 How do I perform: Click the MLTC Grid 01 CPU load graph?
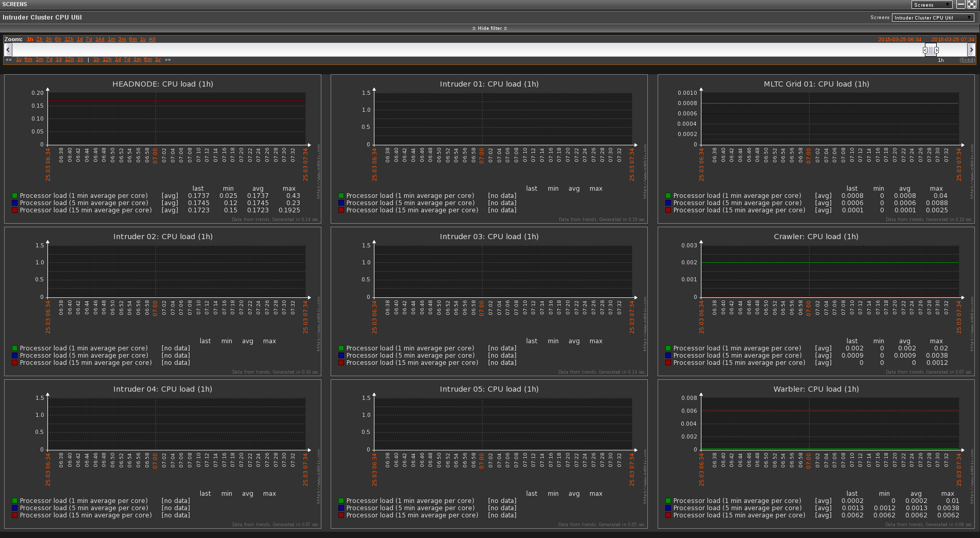click(x=830, y=119)
